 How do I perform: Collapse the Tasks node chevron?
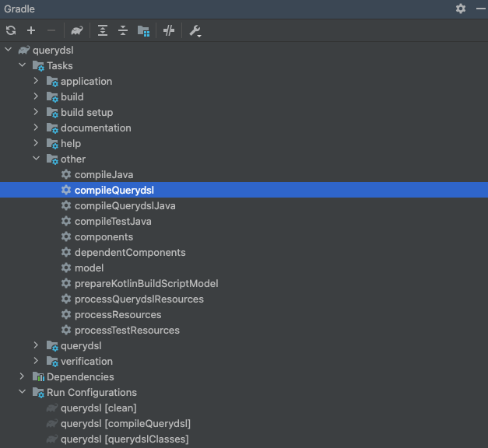[23, 65]
